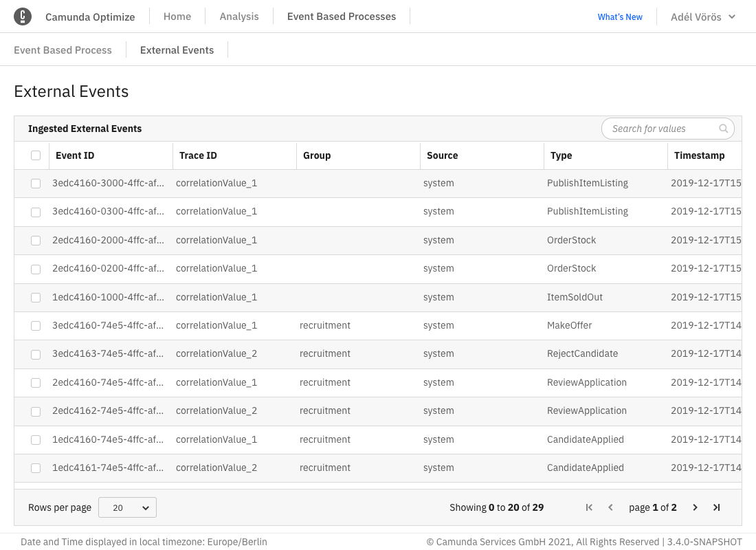Jump to the last page arrow

pos(716,507)
